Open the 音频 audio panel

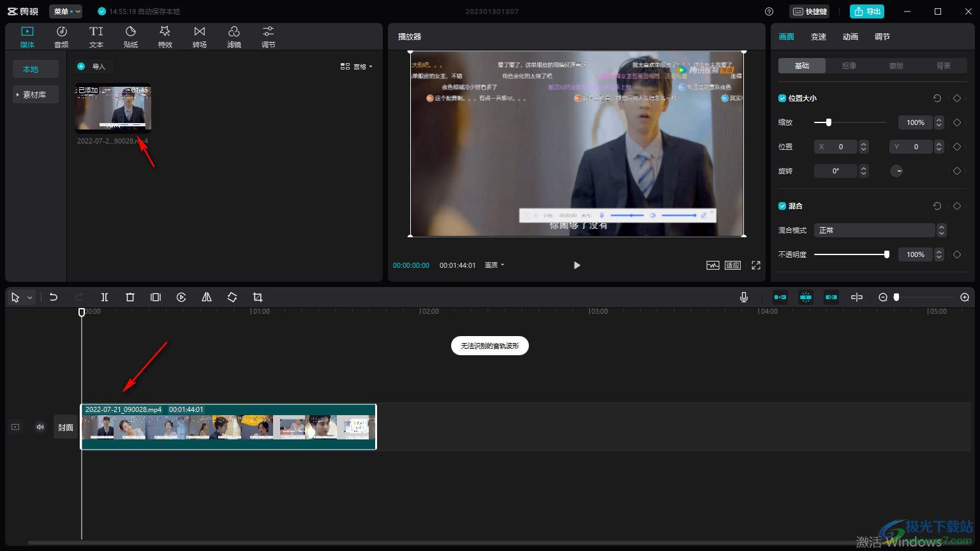coord(61,37)
